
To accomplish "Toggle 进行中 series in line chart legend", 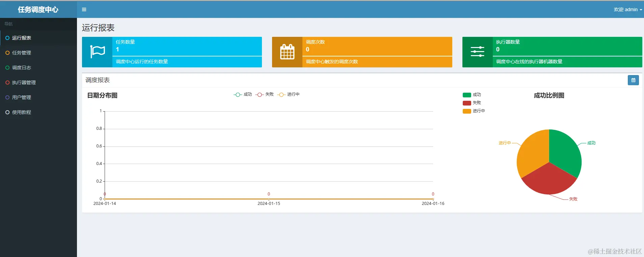I will point(288,94).
